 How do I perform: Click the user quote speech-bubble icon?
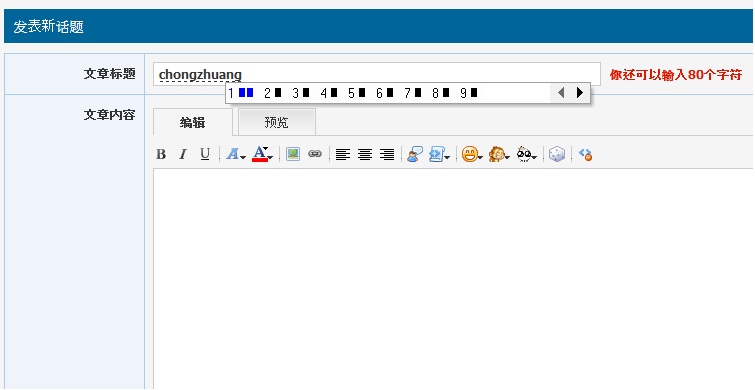pos(415,155)
